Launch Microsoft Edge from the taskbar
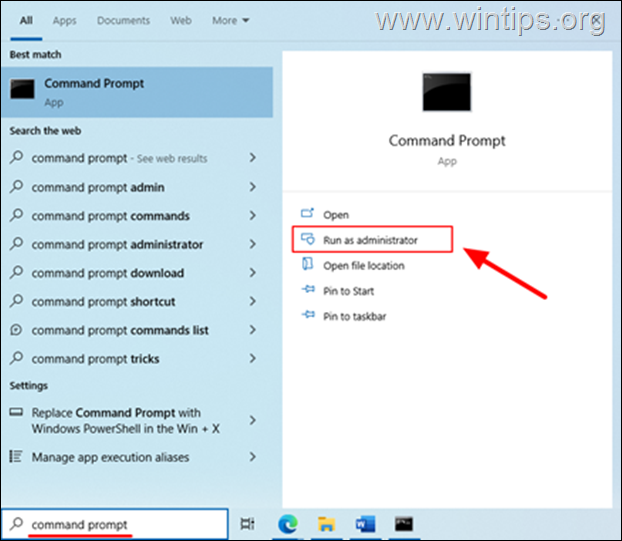 288,524
